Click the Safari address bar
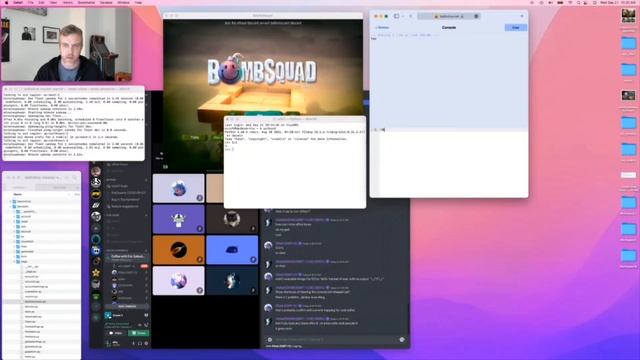 [x=449, y=16]
